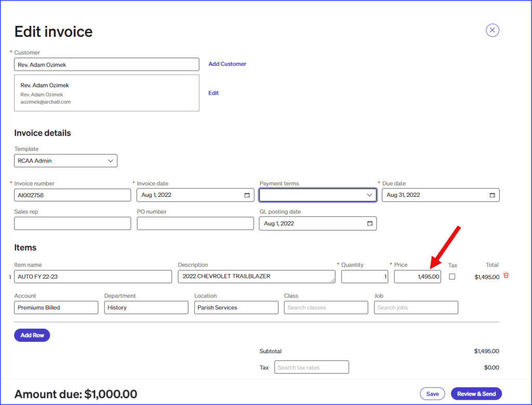Click the Review & Send button
The image size is (532, 405).
tap(476, 394)
